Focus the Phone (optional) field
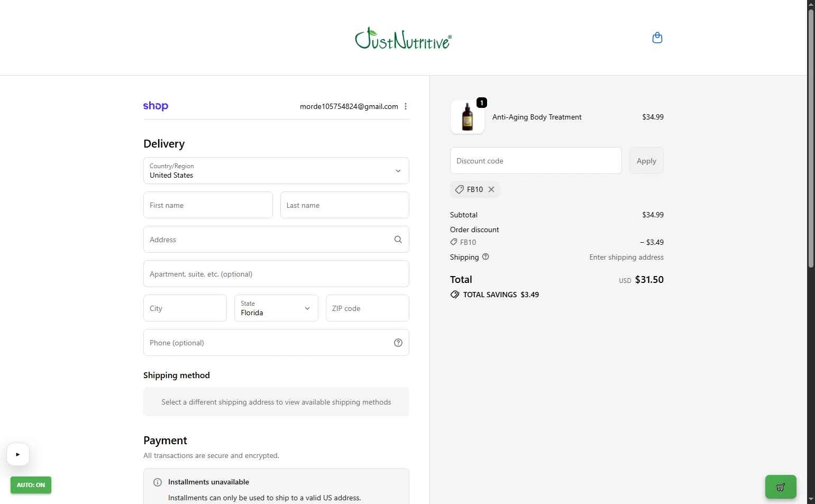Viewport: 815px width, 504px height. click(x=276, y=343)
